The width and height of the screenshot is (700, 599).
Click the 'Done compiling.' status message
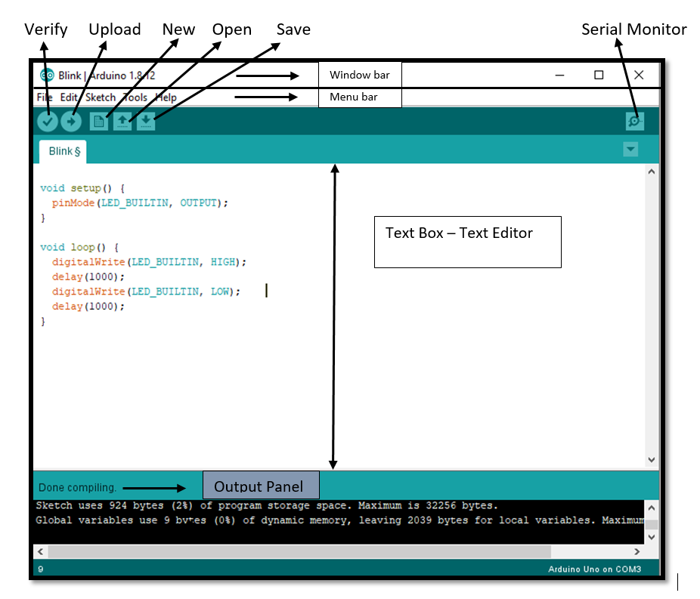point(77,487)
